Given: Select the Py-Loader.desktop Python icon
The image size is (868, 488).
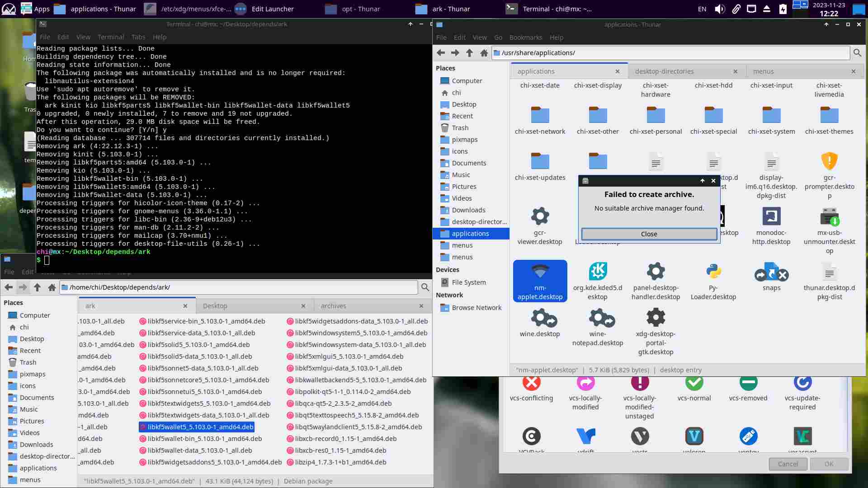Looking at the screenshot, I should (x=713, y=272).
